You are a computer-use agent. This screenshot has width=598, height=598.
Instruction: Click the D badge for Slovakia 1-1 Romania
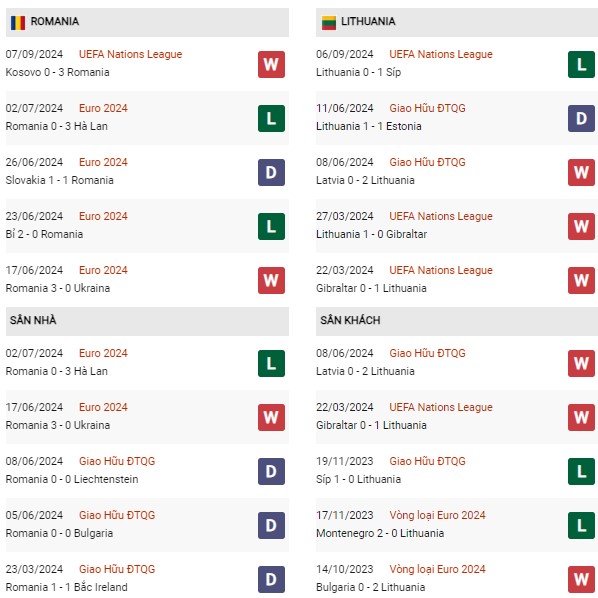point(271,172)
